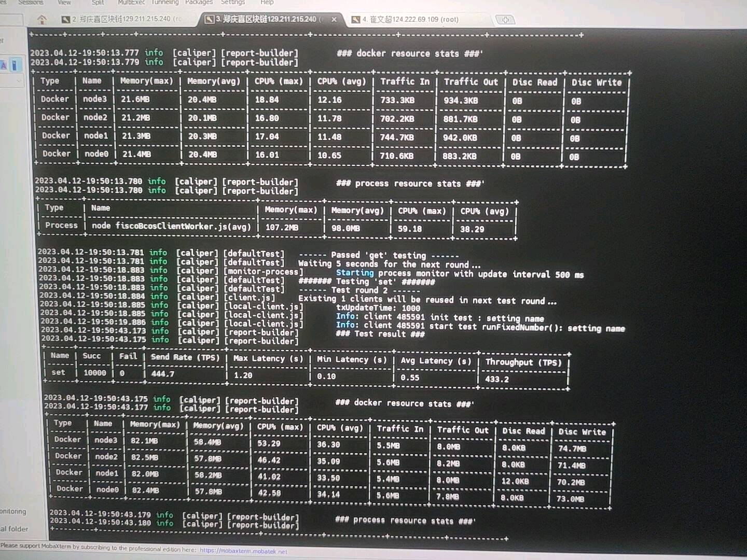Click the new tab plus icon
The width and height of the screenshot is (747, 560).
[505, 20]
